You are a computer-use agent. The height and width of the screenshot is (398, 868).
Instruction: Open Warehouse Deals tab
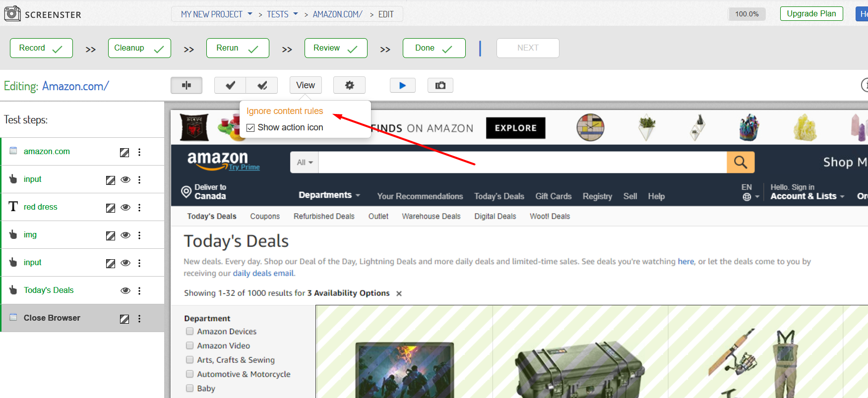pos(431,217)
